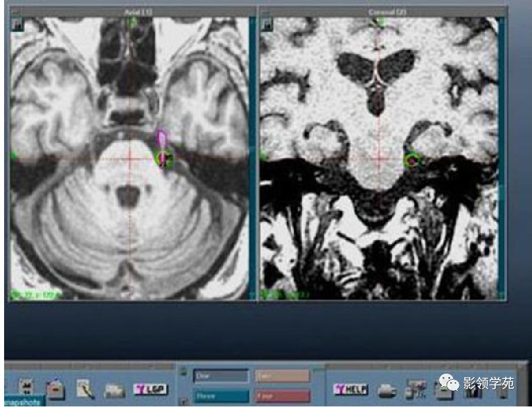Click the LGP logo button
The height and width of the screenshot is (407, 532).
click(x=150, y=389)
